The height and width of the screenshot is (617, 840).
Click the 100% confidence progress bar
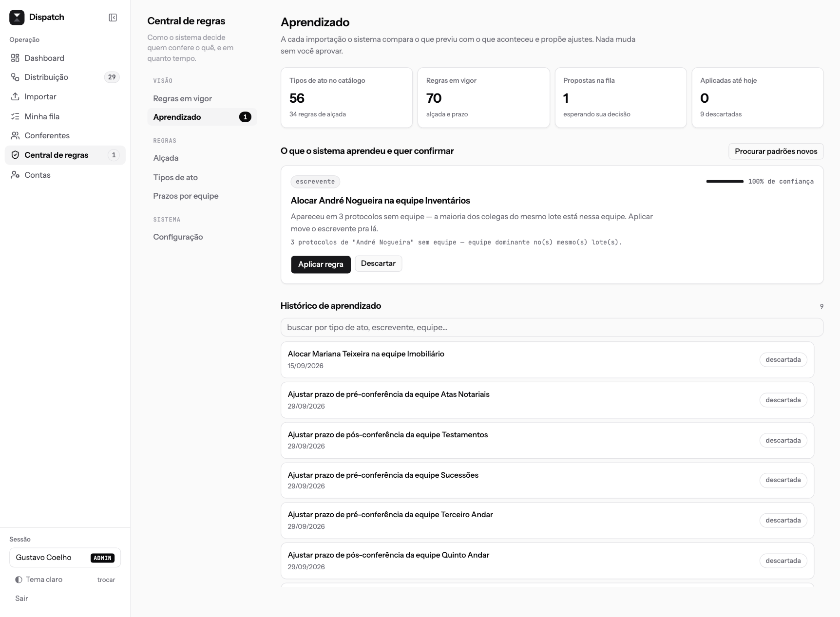click(725, 181)
